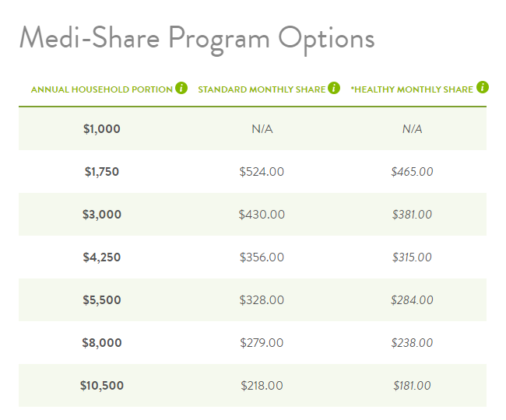Screen dimensions: 506x420
Task: Select the $5,500 household portion option
Action: click(102, 299)
